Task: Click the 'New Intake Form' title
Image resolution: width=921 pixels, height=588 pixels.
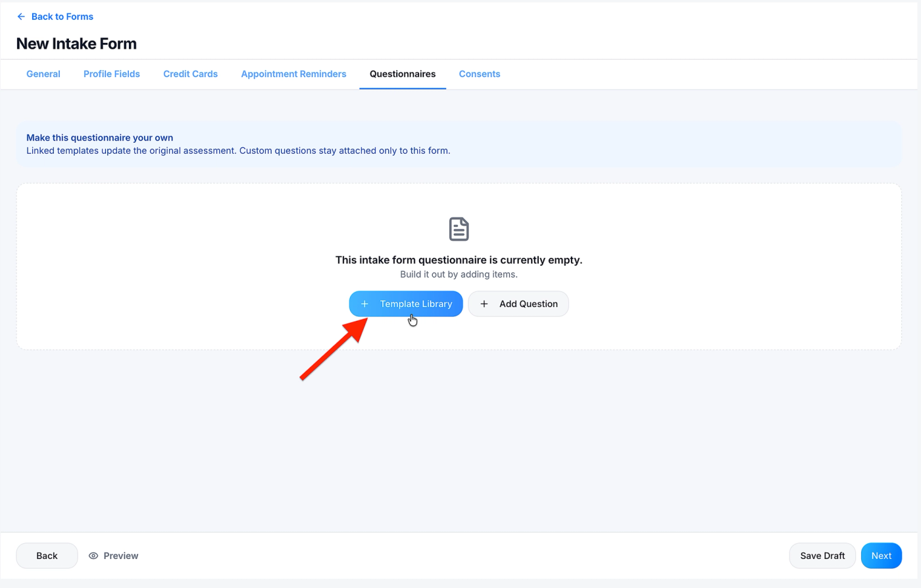Action: 76,44
